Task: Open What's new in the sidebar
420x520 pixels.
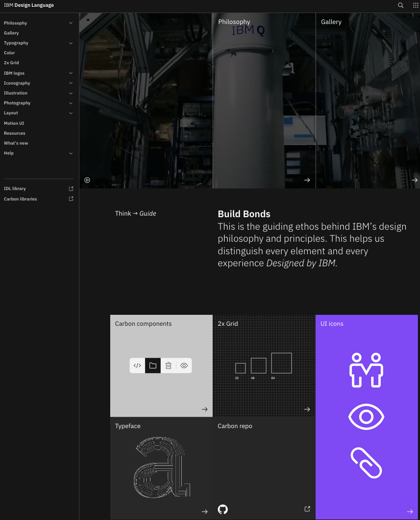Action: click(16, 143)
